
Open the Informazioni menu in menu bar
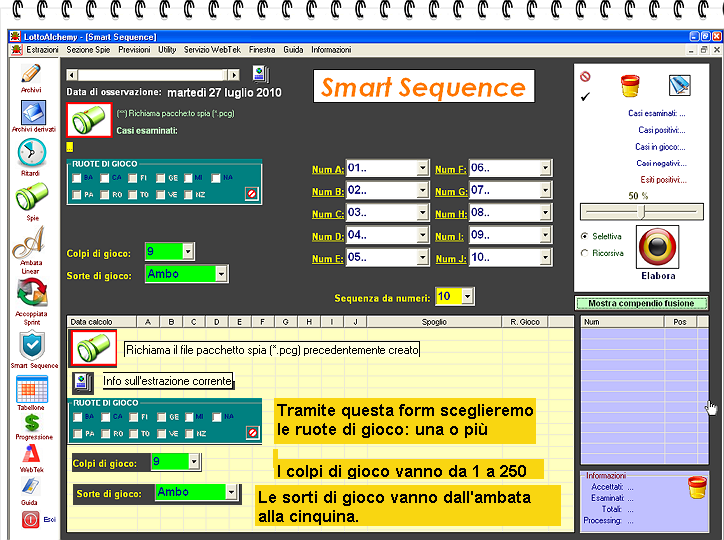pyautogui.click(x=331, y=49)
